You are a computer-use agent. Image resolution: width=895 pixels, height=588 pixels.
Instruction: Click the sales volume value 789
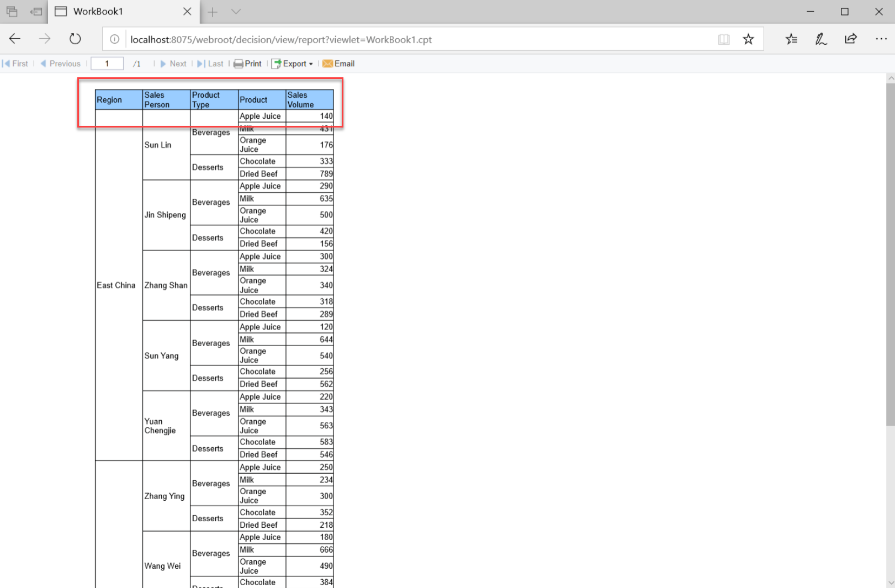click(310, 173)
